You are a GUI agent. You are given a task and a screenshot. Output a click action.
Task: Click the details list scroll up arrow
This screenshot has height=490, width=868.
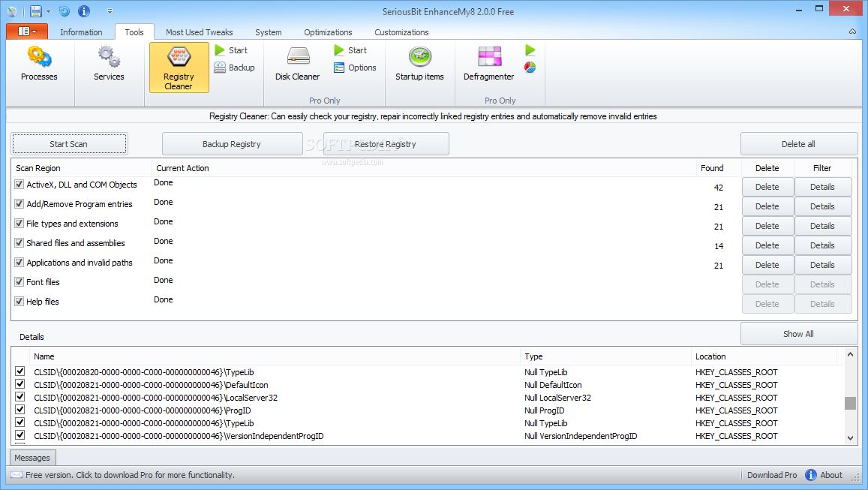tap(850, 354)
